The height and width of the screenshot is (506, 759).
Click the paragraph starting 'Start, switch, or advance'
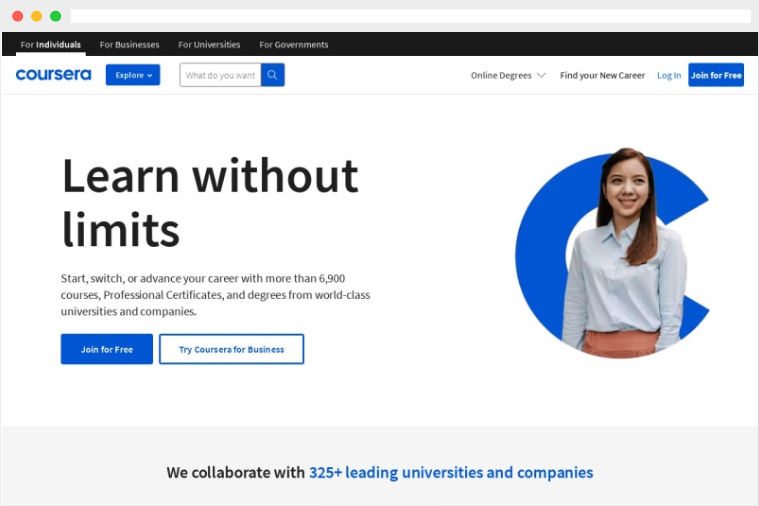pyautogui.click(x=215, y=295)
